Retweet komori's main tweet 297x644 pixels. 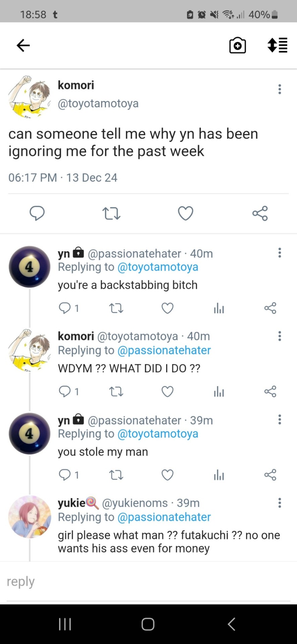coord(111,213)
